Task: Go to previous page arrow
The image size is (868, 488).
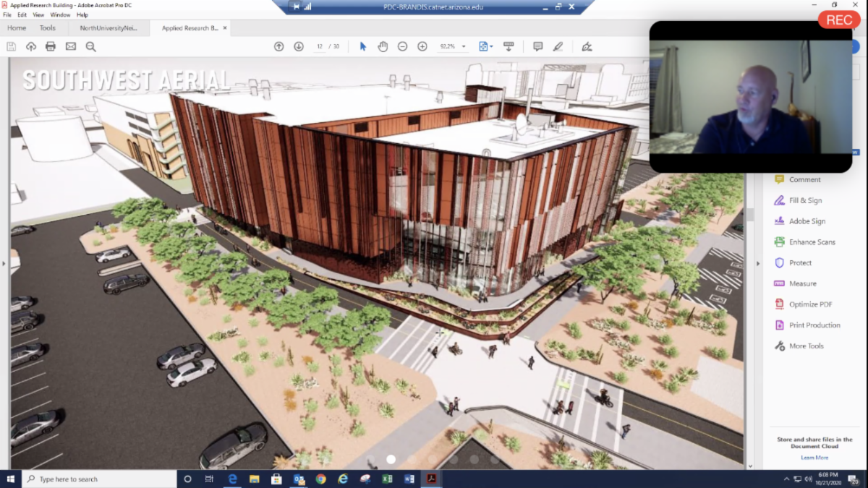Action: click(278, 46)
